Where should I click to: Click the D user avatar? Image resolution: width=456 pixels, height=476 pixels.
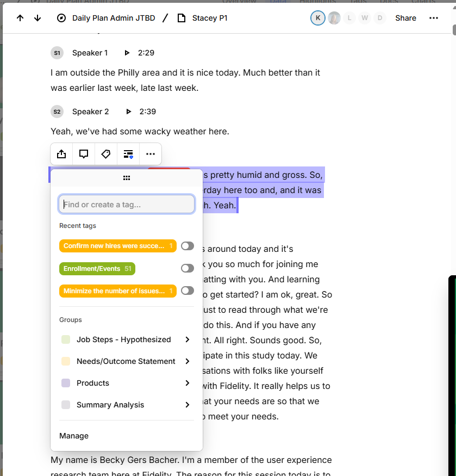[x=380, y=18]
